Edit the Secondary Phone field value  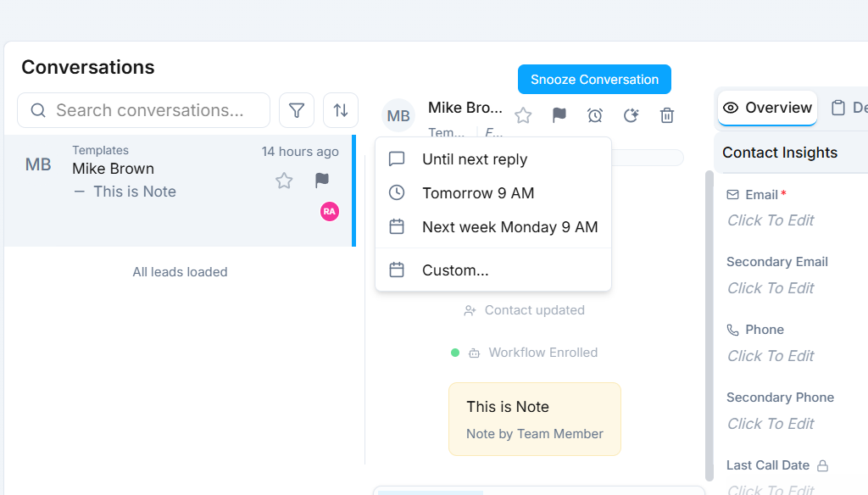click(771, 424)
